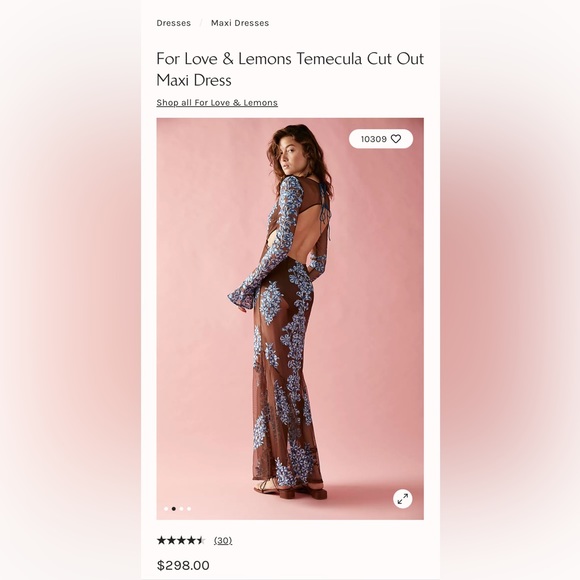Click the second star in the rating
Image resolution: width=580 pixels, height=580 pixels.
pyautogui.click(x=171, y=540)
